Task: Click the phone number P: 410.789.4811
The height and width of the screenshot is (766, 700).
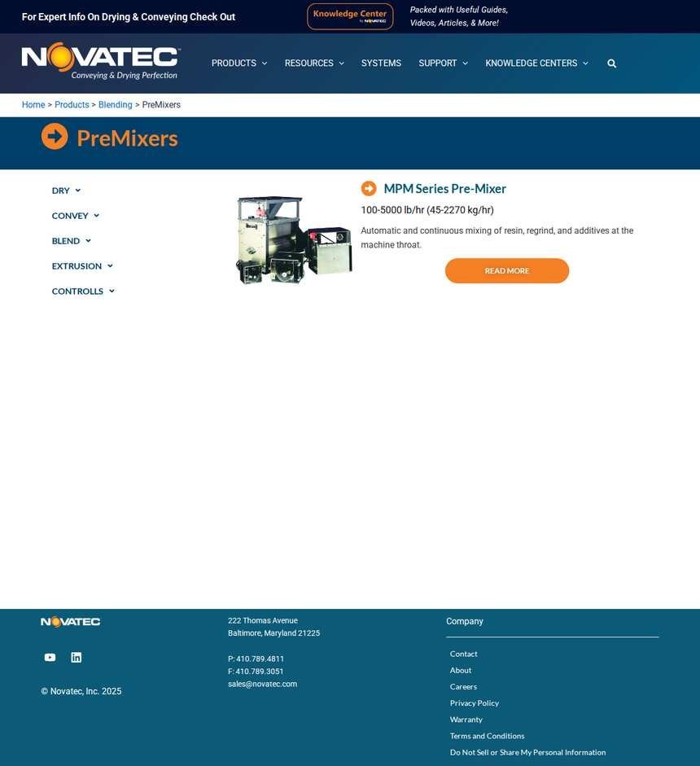Action: tap(256, 659)
